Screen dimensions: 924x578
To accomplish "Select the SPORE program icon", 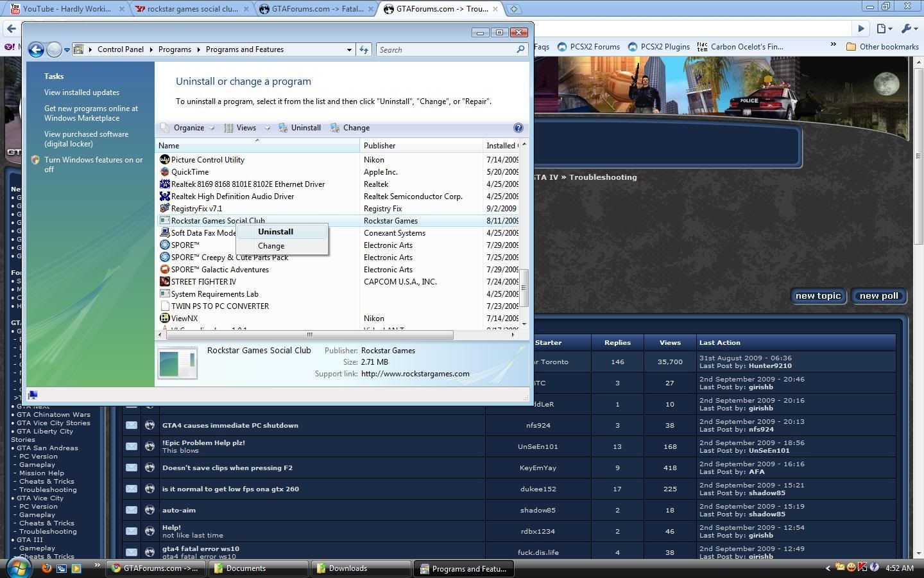I will (165, 245).
